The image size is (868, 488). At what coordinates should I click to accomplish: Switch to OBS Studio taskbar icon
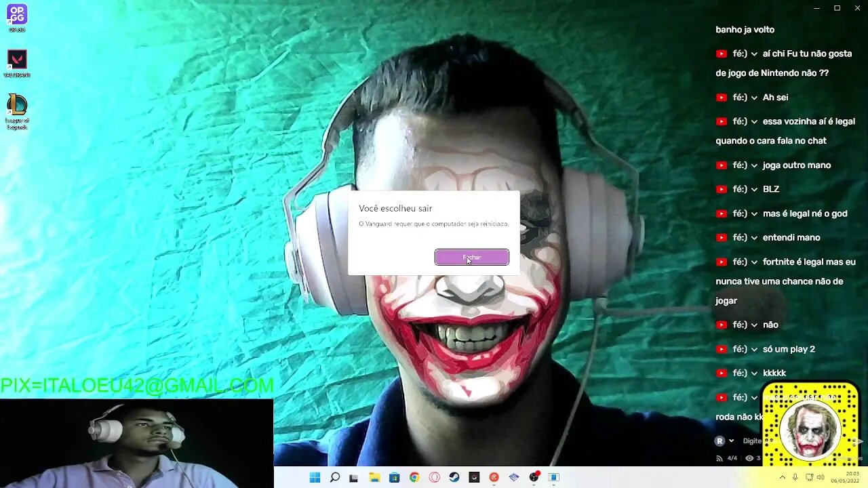[x=534, y=477]
